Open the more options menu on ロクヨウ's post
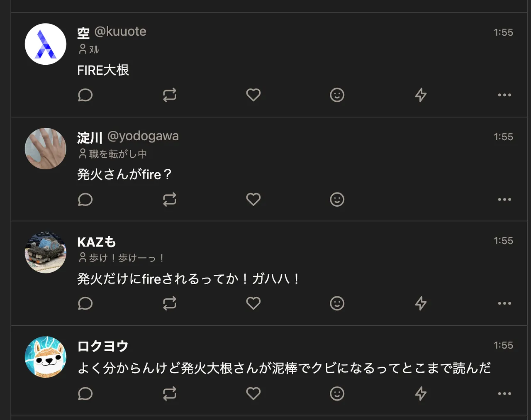 [504, 393]
